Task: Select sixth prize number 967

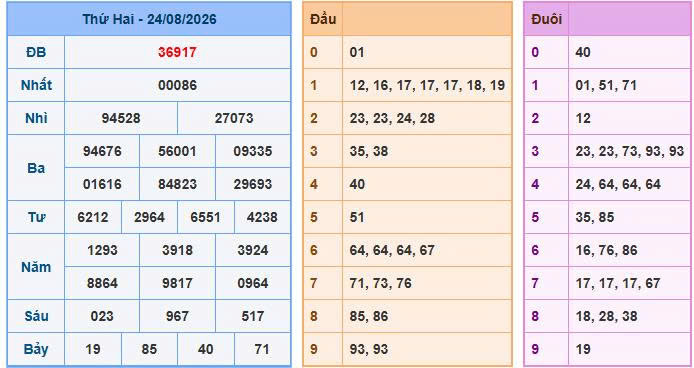Action: pyautogui.click(x=177, y=316)
